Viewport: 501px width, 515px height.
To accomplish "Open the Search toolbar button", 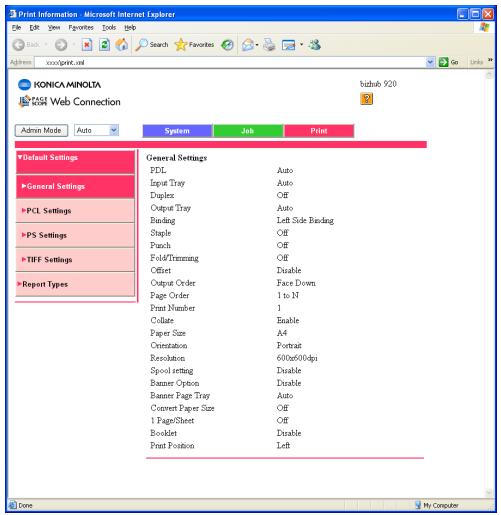I will pyautogui.click(x=152, y=45).
